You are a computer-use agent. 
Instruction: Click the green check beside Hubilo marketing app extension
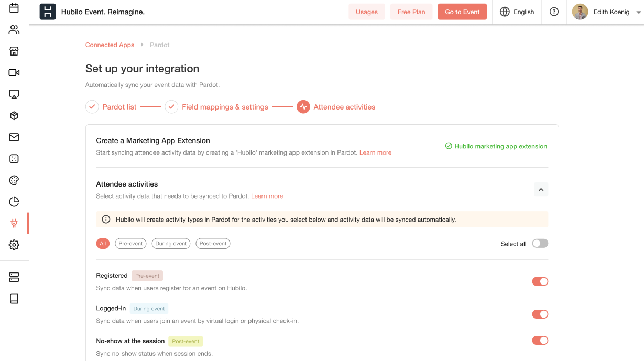coord(449,146)
